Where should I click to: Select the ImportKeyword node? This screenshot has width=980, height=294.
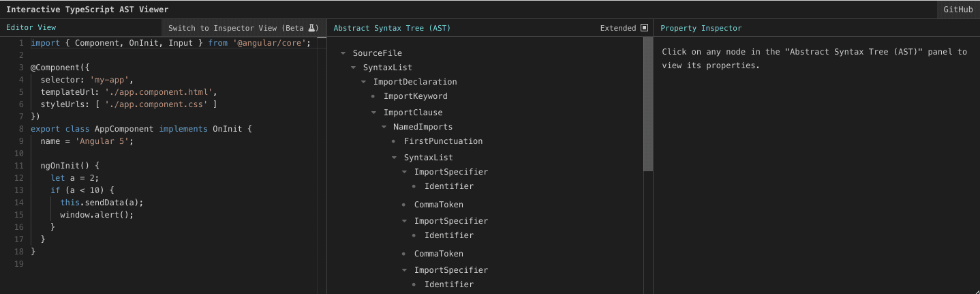[415, 96]
